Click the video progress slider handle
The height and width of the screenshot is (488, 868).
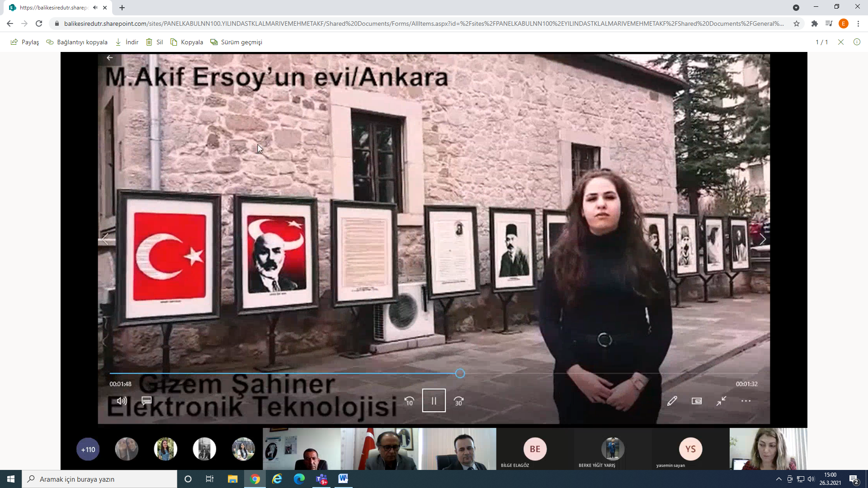point(460,373)
